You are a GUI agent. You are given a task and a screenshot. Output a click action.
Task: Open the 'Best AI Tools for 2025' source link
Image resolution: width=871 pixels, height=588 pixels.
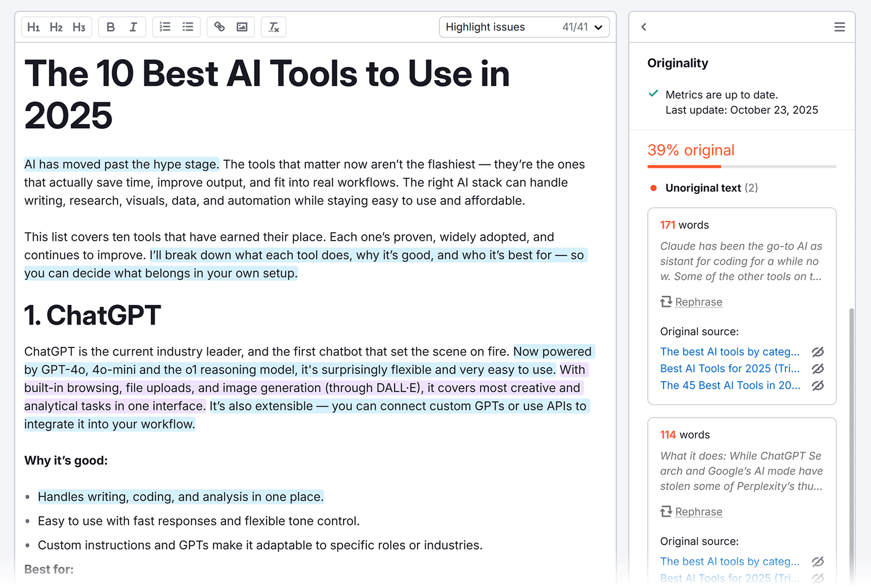pos(729,369)
